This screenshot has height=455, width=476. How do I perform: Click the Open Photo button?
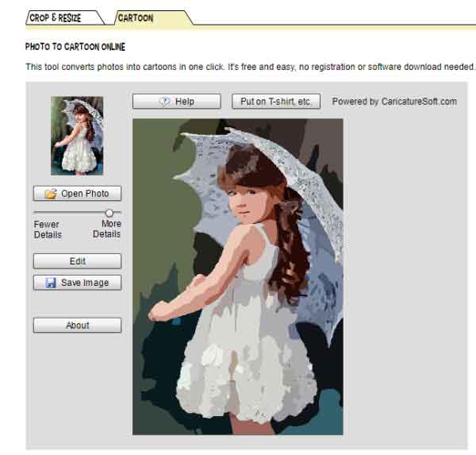coord(77,193)
